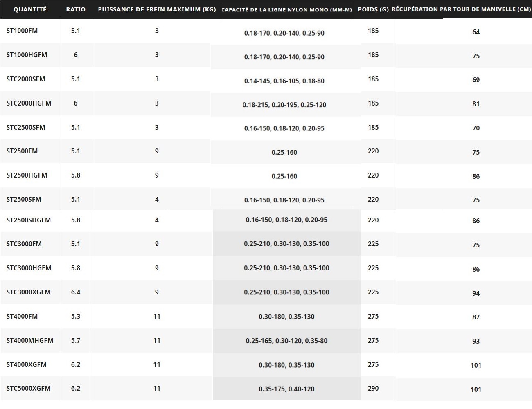Click the 6.4 ratio value

point(76,292)
